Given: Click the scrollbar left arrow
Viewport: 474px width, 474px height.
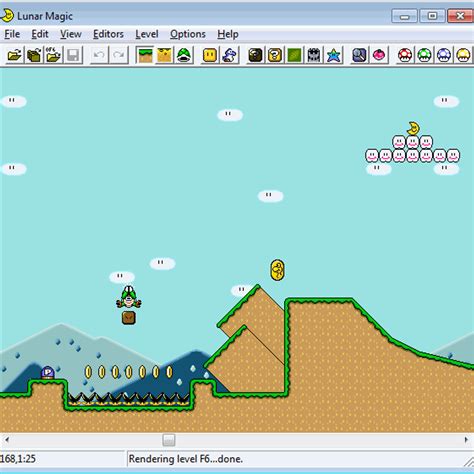Looking at the screenshot, I should 6,440.
